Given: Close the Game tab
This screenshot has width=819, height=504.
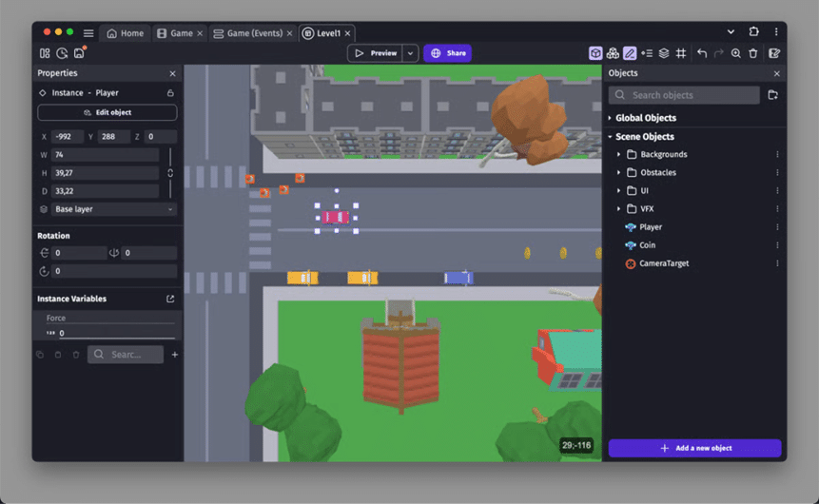Looking at the screenshot, I should coord(200,33).
